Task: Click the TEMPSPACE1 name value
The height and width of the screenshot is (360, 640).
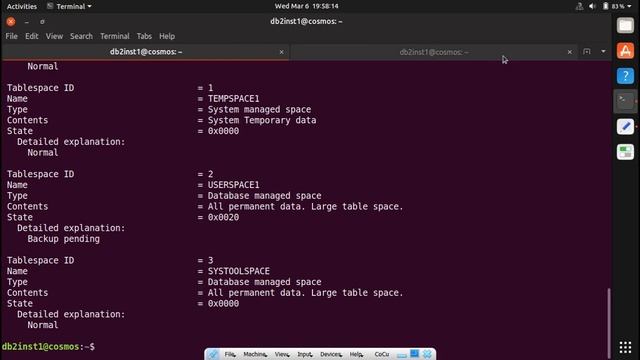Action: click(x=233, y=99)
